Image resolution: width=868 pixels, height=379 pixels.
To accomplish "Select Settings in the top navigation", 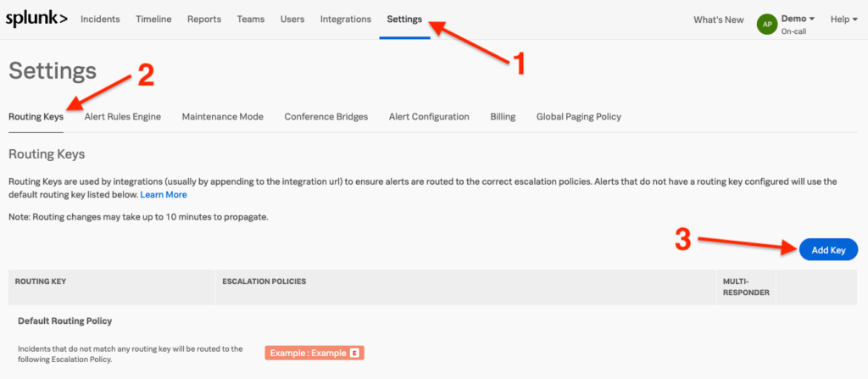I will 404,20.
